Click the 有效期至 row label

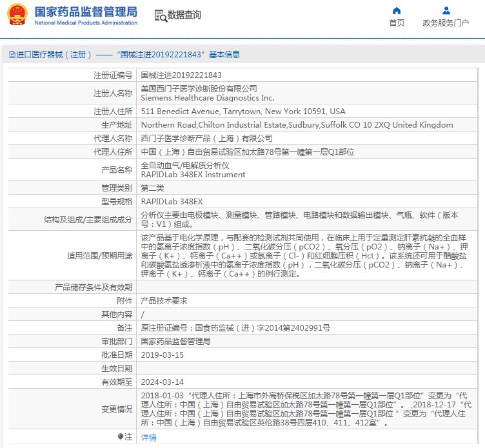coord(117,382)
